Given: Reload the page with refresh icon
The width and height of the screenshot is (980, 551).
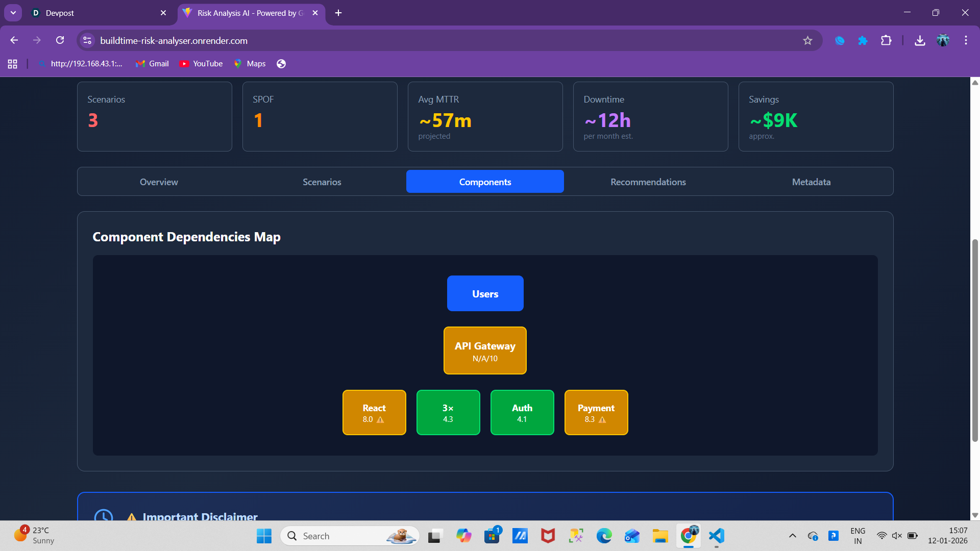Looking at the screenshot, I should coord(60,40).
